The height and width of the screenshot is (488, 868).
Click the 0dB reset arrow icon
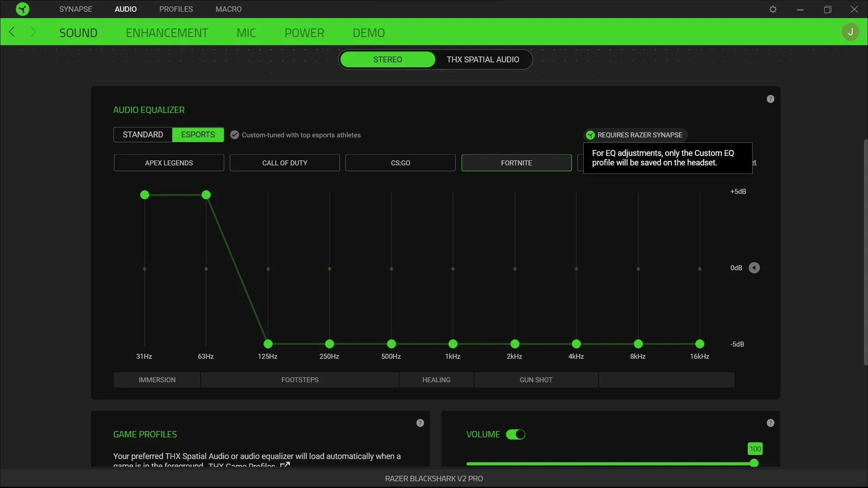[x=754, y=268]
